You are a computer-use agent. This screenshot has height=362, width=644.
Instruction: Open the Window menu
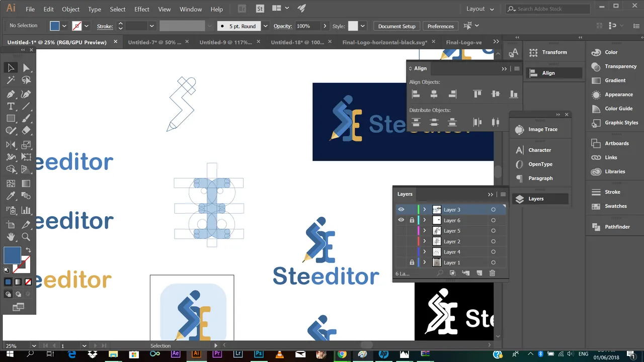point(191,9)
